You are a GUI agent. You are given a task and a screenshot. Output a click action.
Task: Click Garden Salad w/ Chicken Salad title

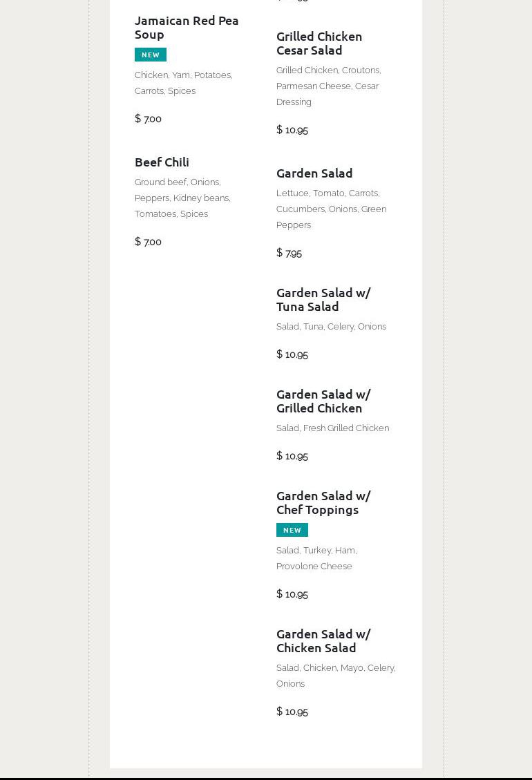click(x=323, y=640)
